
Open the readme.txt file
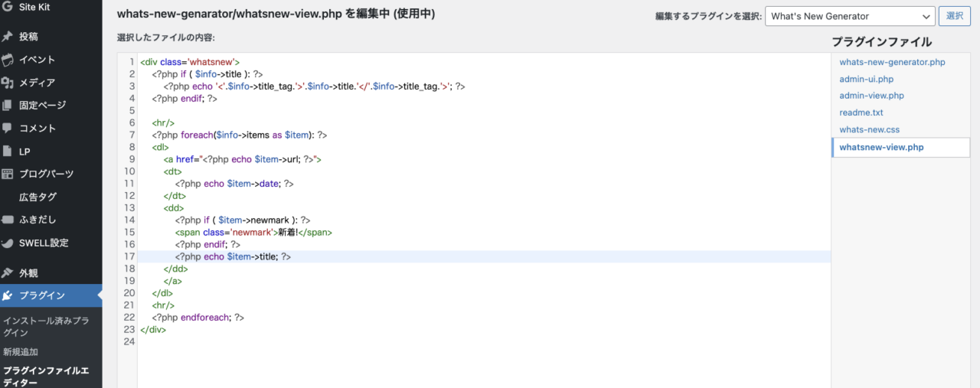click(x=861, y=112)
